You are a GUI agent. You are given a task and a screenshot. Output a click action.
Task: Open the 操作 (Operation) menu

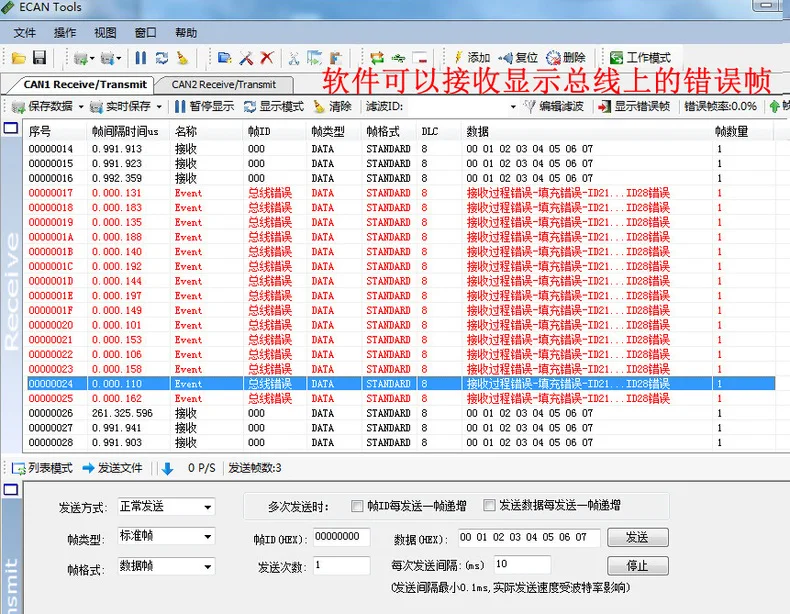tap(65, 33)
